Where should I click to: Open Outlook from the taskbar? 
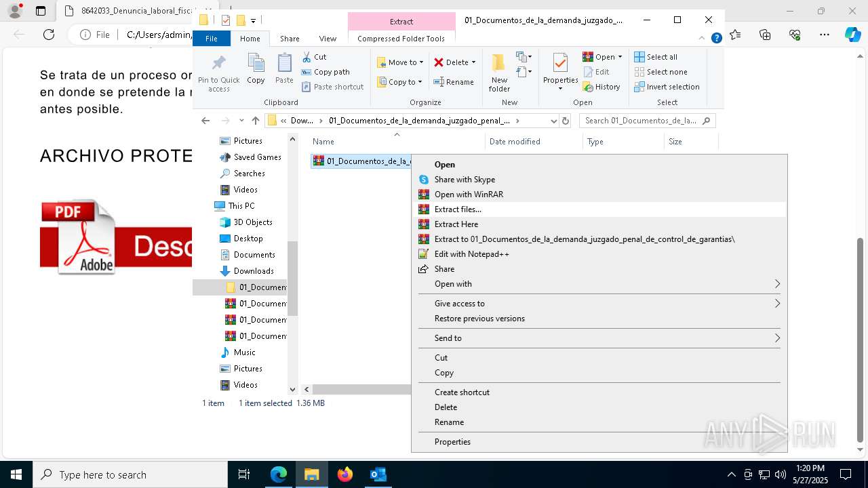click(x=378, y=474)
